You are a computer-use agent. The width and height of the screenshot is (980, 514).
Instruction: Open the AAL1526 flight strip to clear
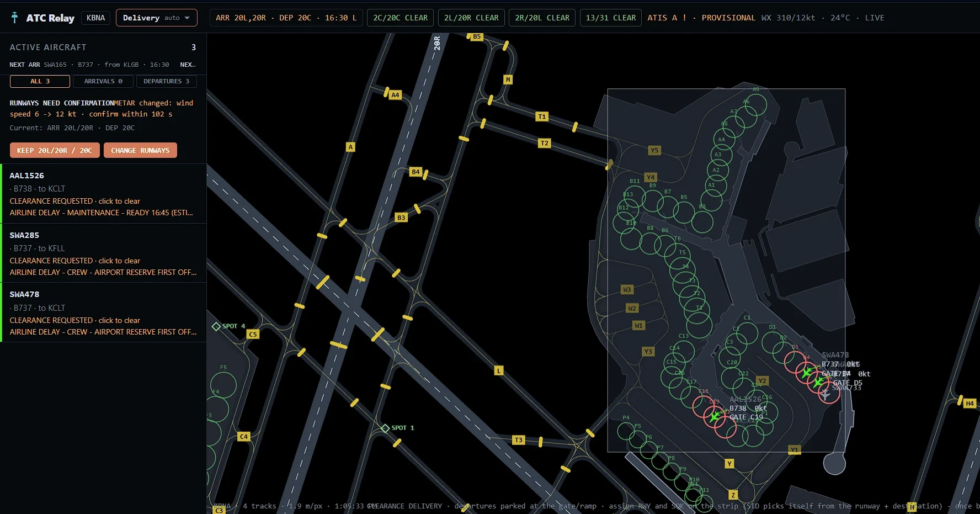click(103, 194)
